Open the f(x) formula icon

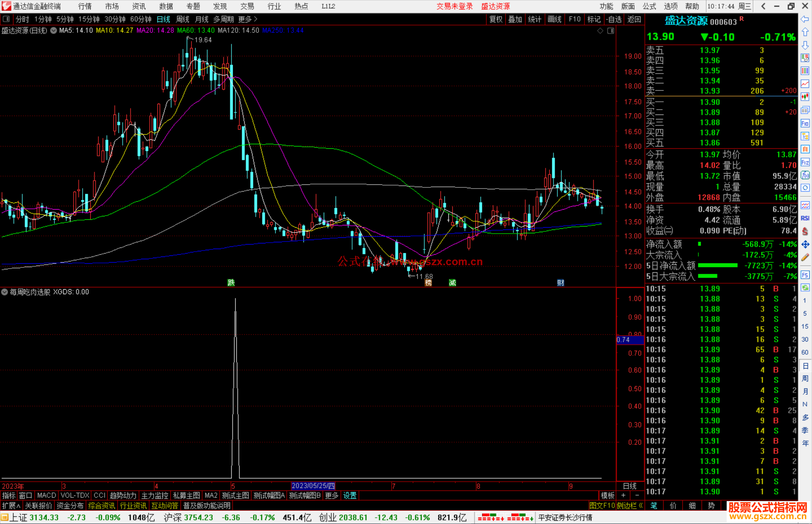(x=804, y=175)
